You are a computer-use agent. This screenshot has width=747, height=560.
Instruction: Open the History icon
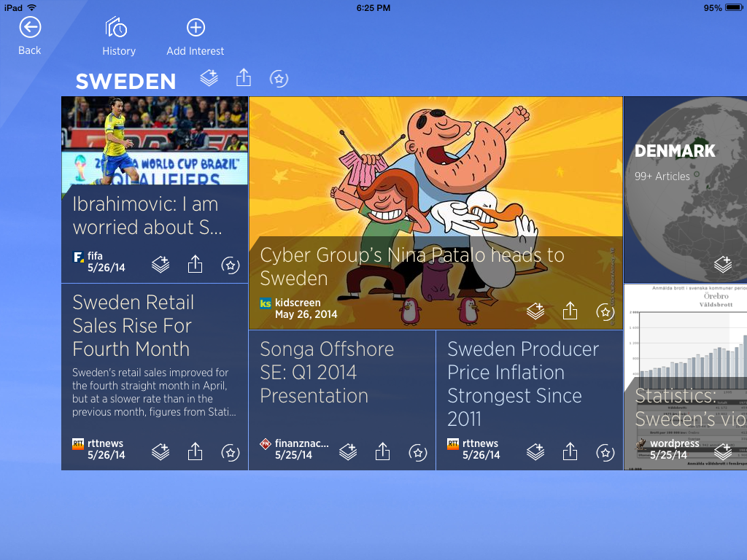[x=116, y=28]
